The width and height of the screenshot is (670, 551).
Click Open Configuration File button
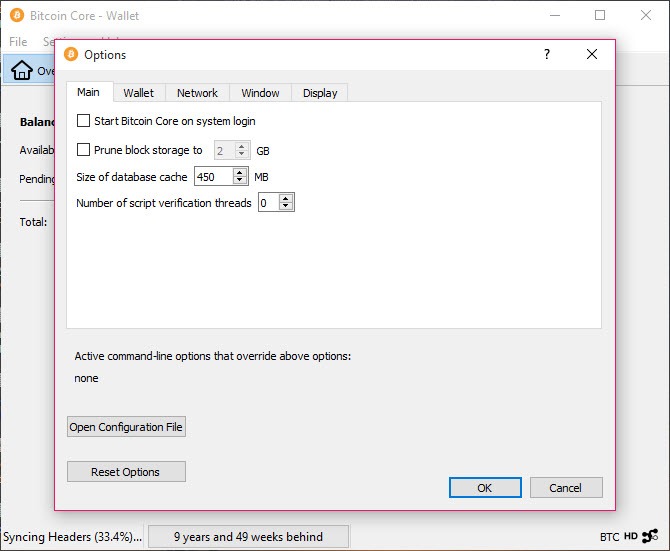tap(126, 427)
